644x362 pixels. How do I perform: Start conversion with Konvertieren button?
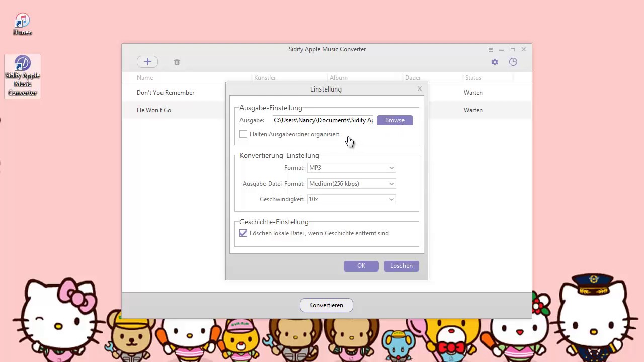pos(327,305)
